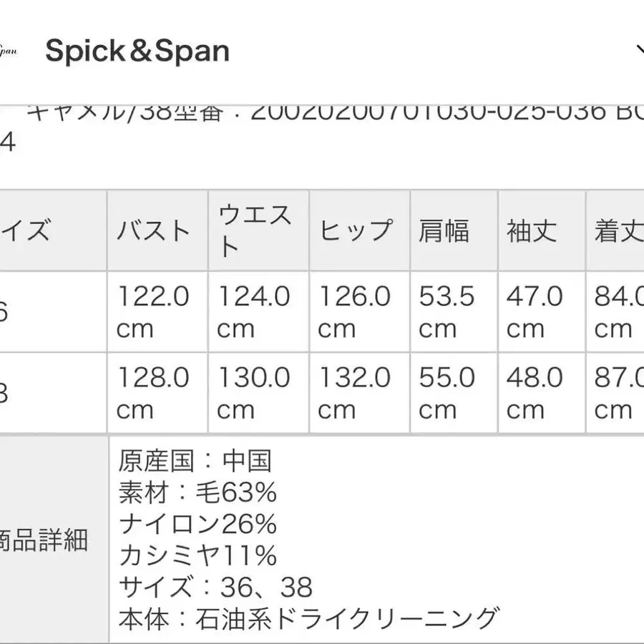Select the 肩幅 column header
The width and height of the screenshot is (644, 644).
pyautogui.click(x=444, y=230)
